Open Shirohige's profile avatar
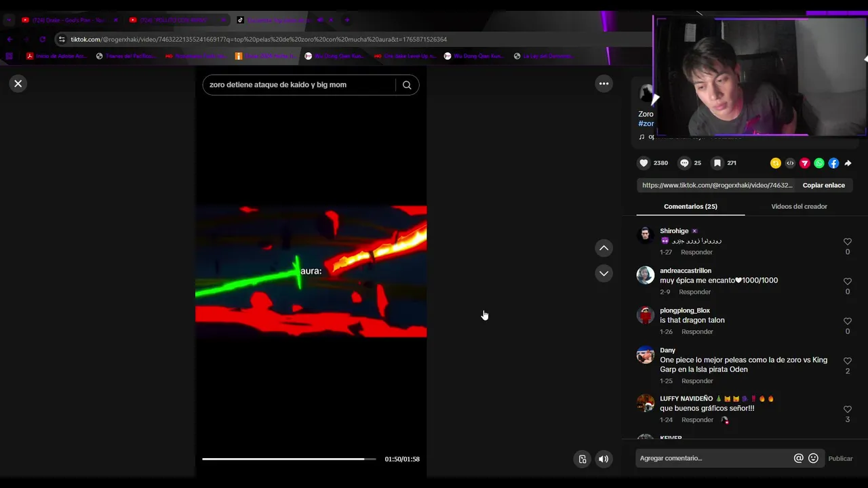The width and height of the screenshot is (868, 488). 646,235
